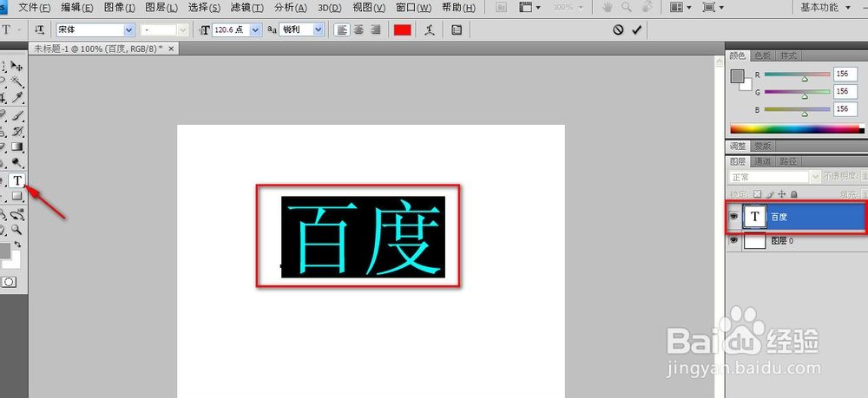Screen dimensions: 868x398
Task: Open the 锐利 anti-aliasing dropdown
Action: coord(319,29)
